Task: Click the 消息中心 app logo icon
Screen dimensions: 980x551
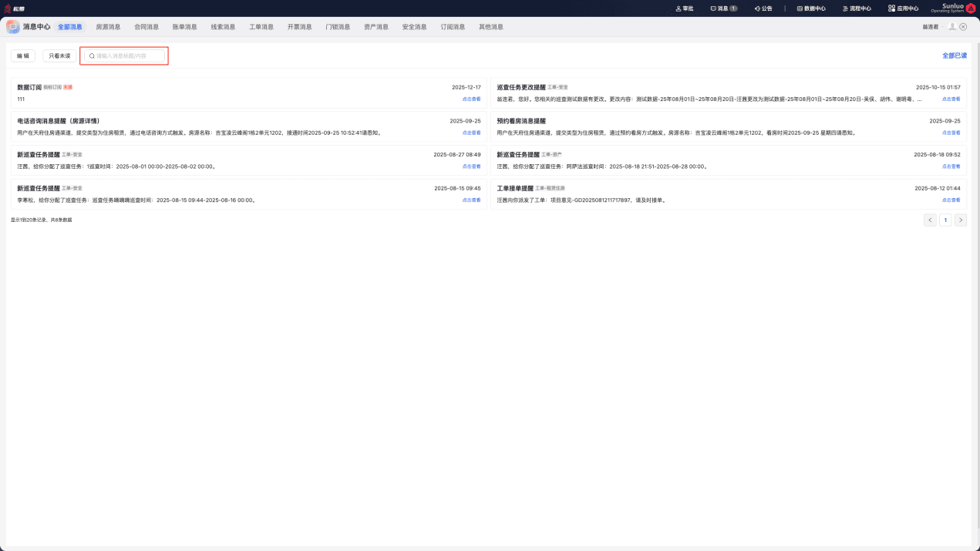Action: [x=13, y=26]
